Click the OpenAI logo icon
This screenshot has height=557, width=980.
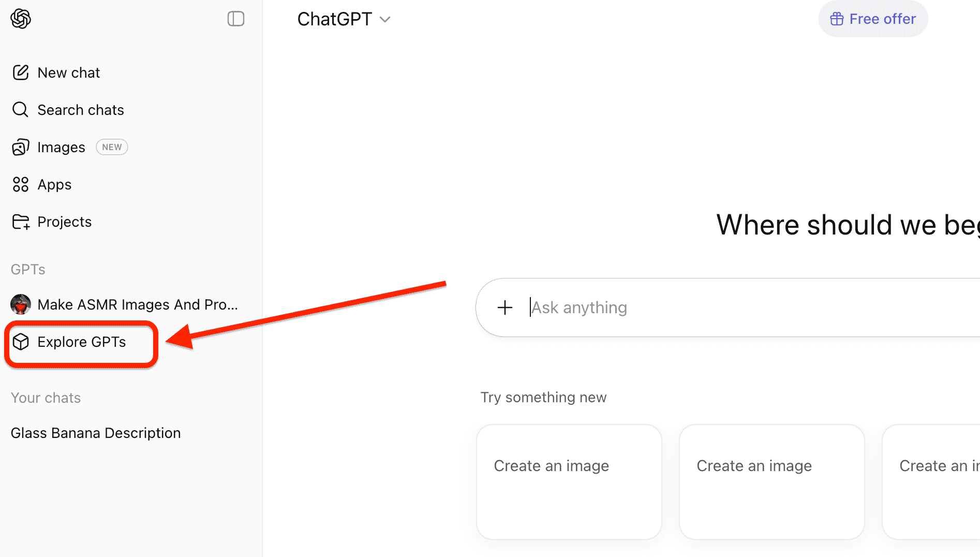21,19
